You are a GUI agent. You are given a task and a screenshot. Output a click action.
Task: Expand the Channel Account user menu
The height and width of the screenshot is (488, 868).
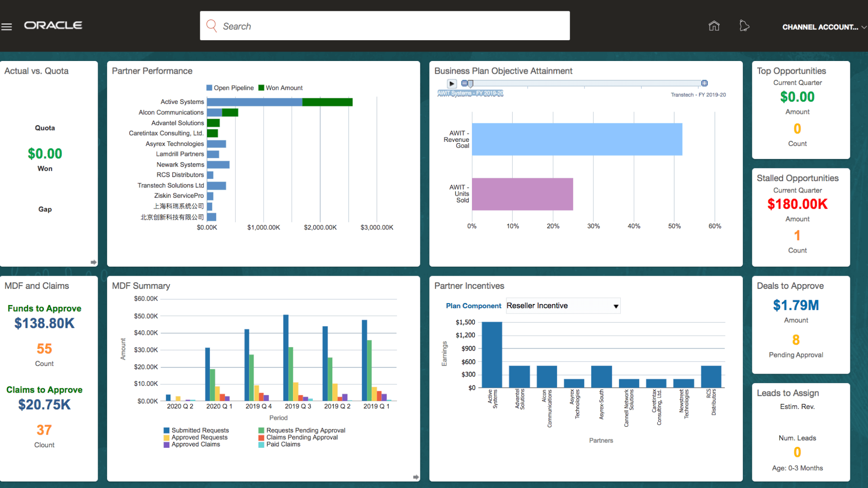pyautogui.click(x=824, y=27)
